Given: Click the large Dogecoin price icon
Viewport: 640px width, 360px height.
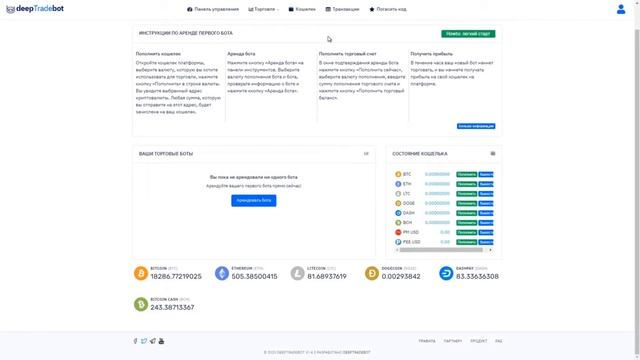Looking at the screenshot, I should tap(372, 273).
